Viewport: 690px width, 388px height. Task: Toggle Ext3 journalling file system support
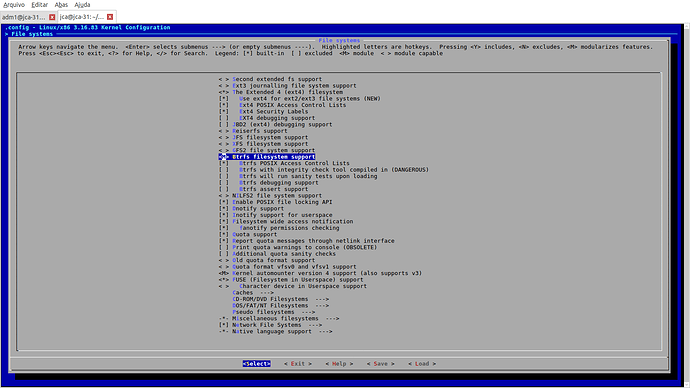(287, 86)
